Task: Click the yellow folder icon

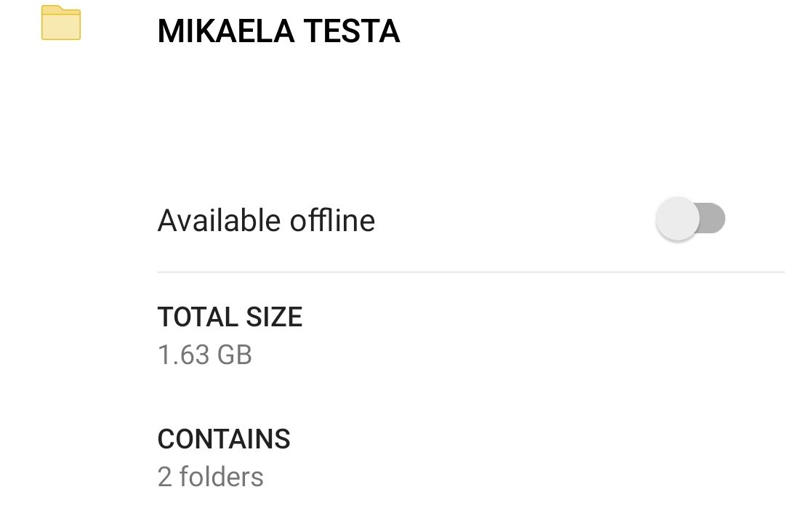Action: pyautogui.click(x=61, y=23)
